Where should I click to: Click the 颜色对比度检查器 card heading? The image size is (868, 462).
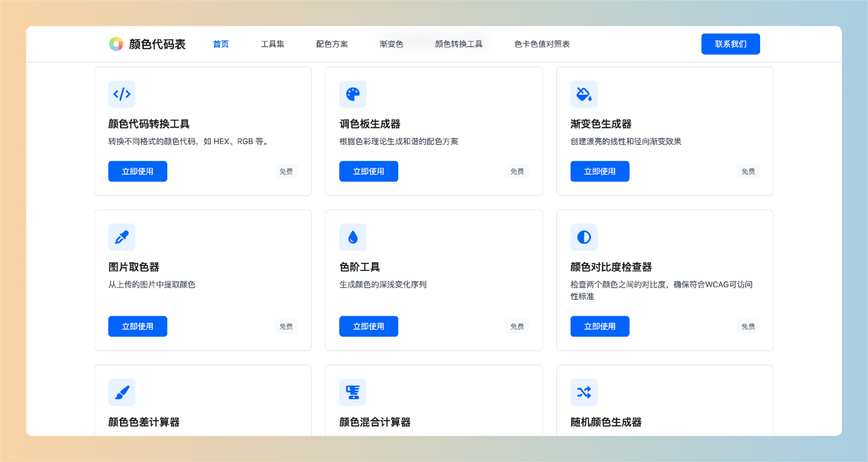point(611,267)
